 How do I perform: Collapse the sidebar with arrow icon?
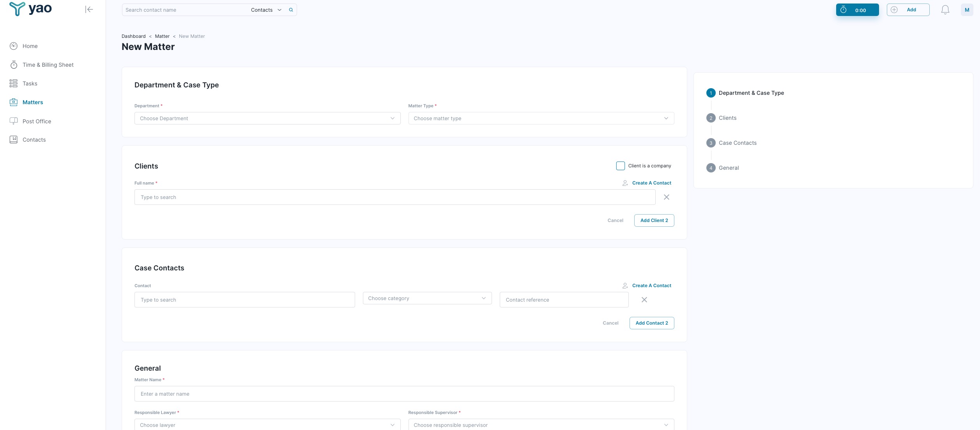click(x=89, y=9)
